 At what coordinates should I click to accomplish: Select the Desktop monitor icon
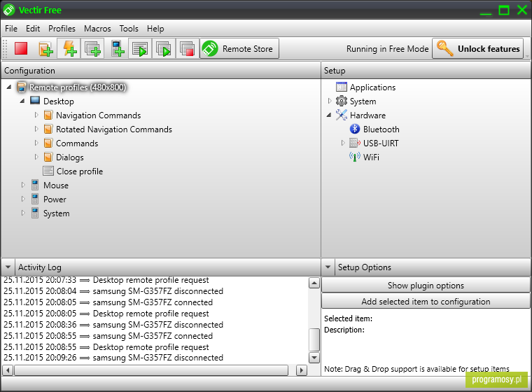(35, 101)
